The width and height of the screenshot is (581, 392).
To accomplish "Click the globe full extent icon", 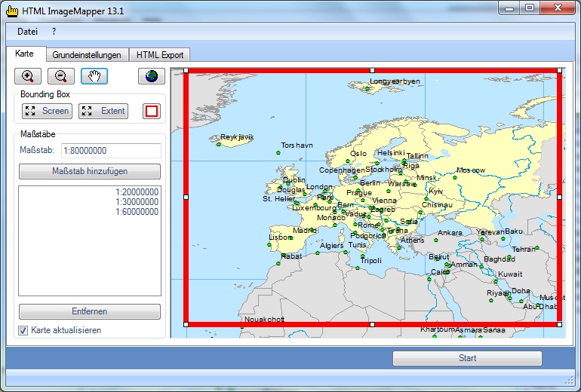I will coord(151,76).
